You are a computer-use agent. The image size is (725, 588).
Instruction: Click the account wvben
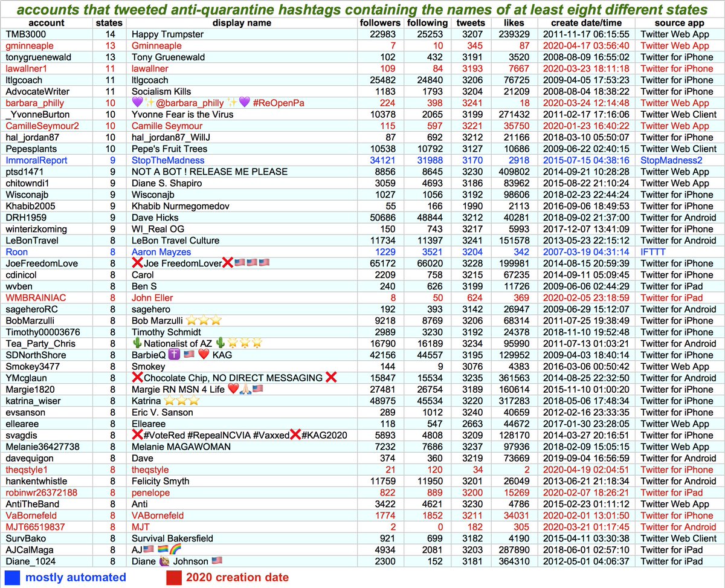click(19, 286)
